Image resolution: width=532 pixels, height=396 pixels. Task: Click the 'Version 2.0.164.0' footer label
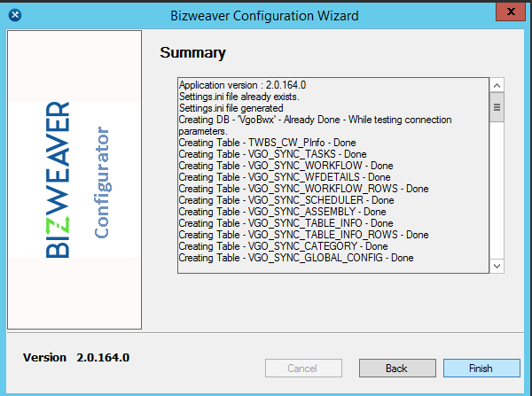point(76,357)
